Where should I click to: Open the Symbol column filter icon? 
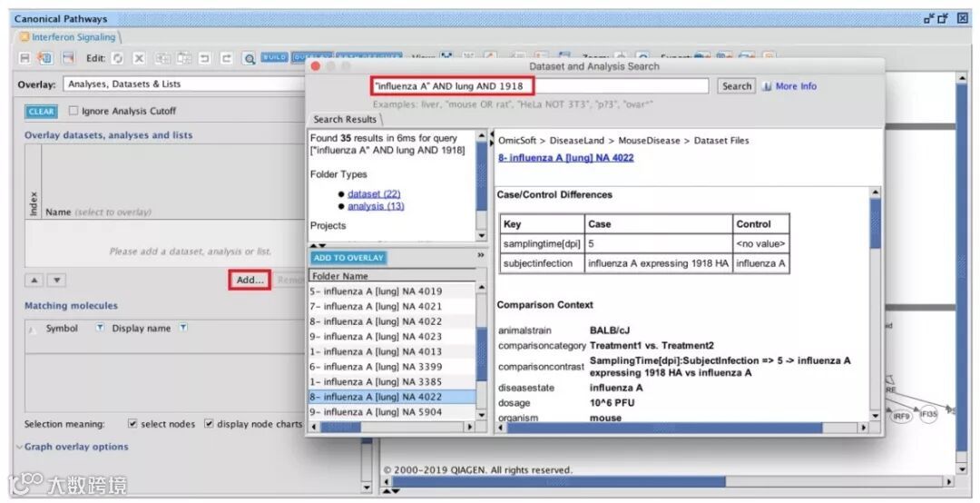point(100,327)
